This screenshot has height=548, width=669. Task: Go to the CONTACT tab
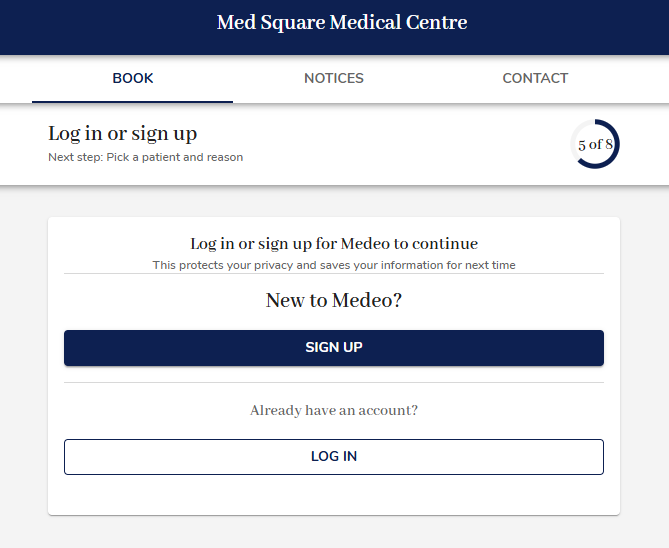click(535, 78)
